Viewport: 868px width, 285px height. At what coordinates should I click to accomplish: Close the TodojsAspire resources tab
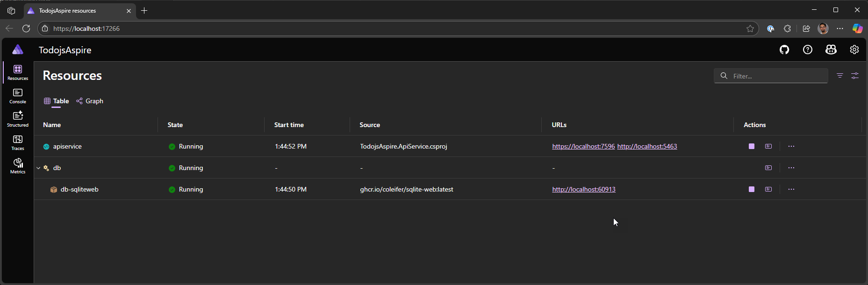click(129, 11)
